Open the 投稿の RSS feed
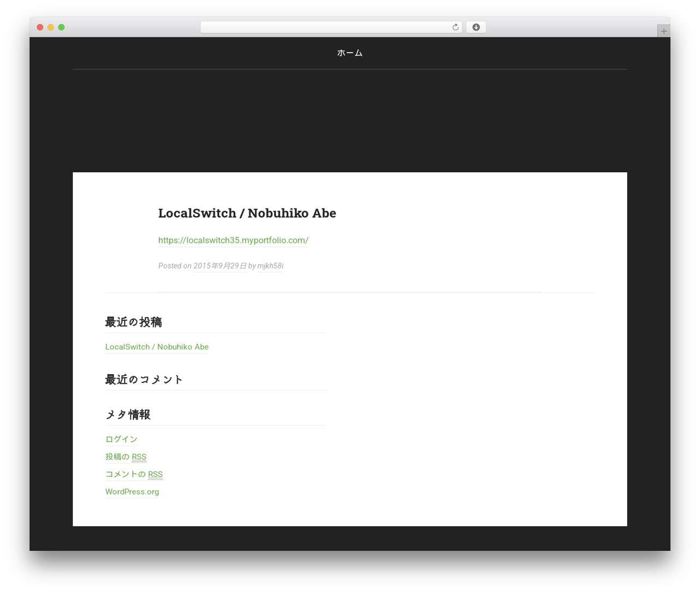 (x=126, y=457)
